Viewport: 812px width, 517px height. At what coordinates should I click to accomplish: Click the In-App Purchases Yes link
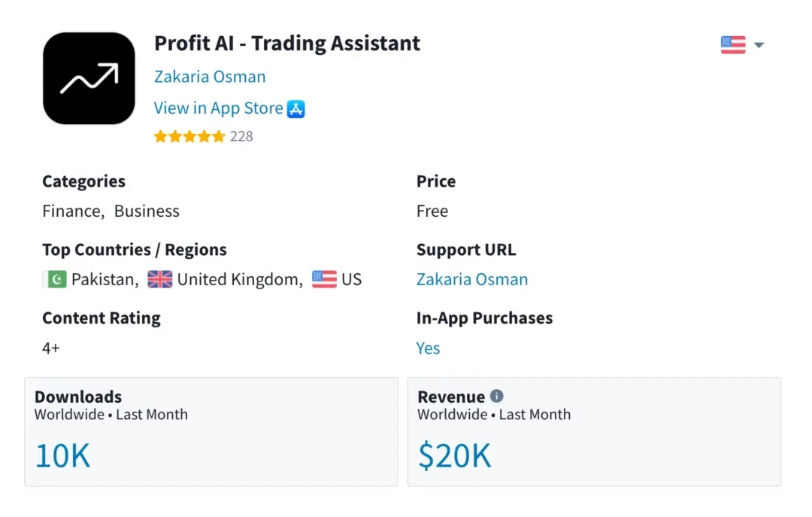(x=428, y=348)
